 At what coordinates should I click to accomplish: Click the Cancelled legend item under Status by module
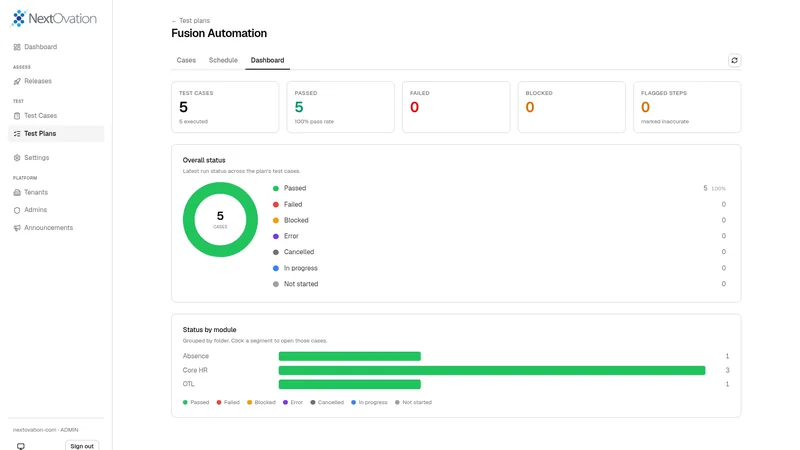327,403
